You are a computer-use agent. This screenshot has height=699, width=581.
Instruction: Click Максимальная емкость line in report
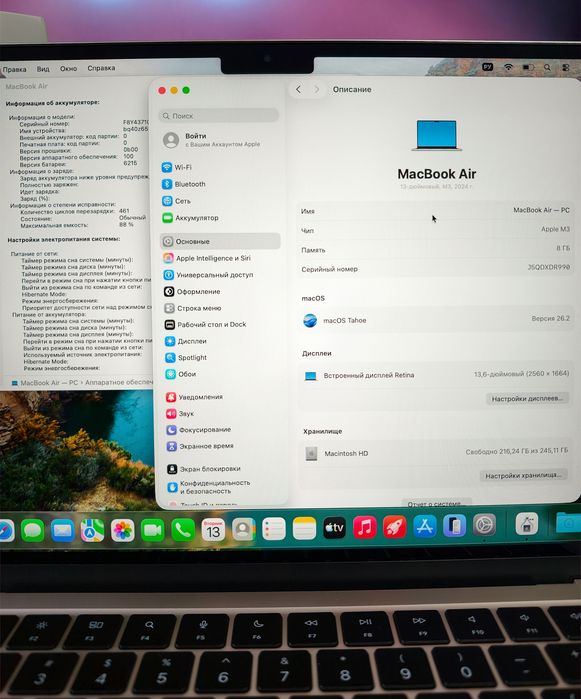(x=77, y=225)
